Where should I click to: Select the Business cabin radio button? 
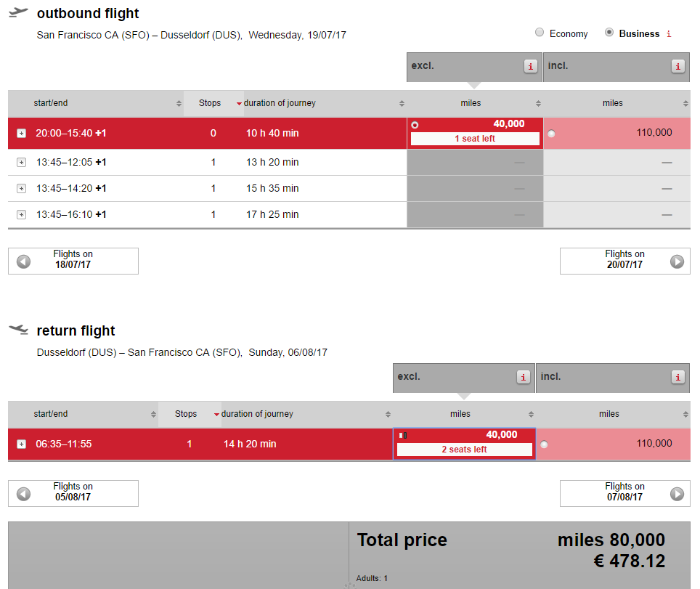(609, 33)
